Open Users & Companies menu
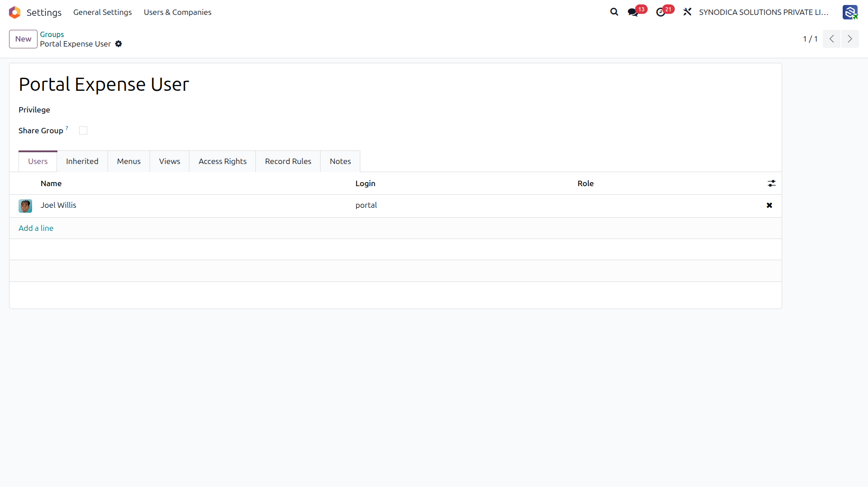The width and height of the screenshot is (868, 487). (x=178, y=12)
